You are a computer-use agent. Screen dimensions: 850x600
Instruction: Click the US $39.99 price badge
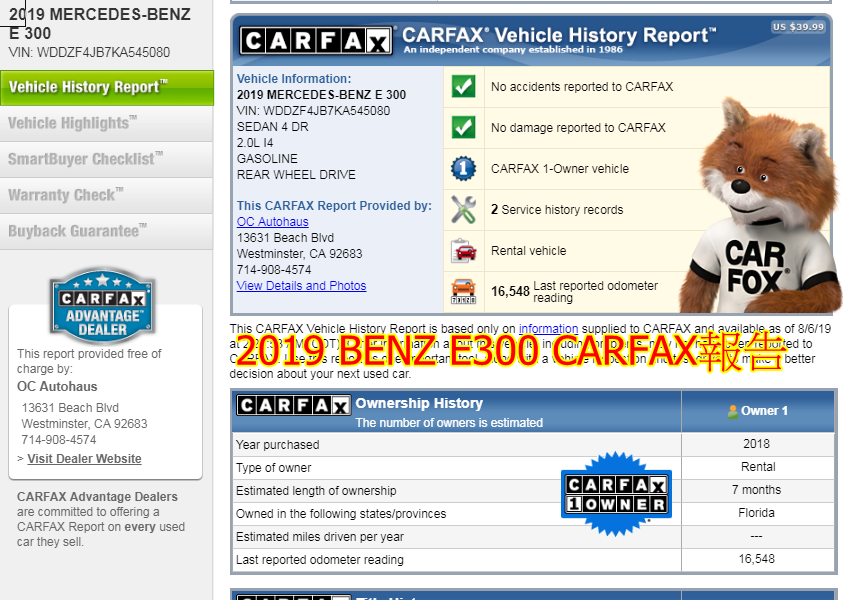pyautogui.click(x=799, y=27)
